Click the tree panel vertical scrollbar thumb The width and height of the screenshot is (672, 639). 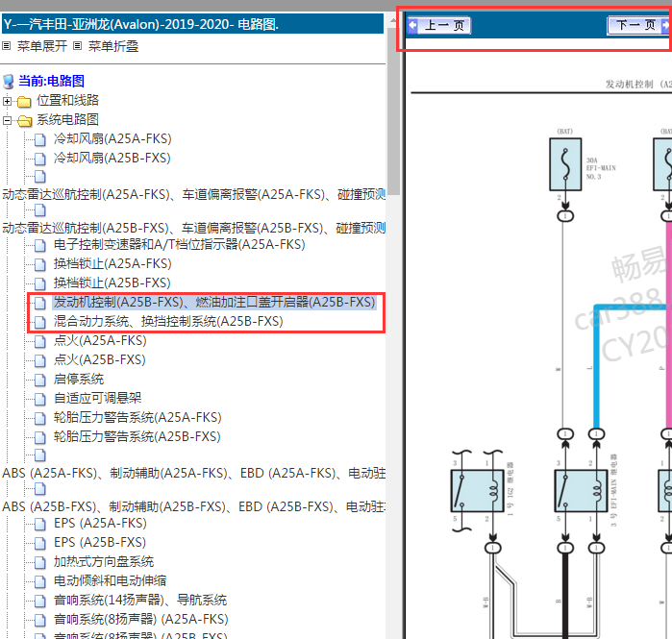coord(393,111)
